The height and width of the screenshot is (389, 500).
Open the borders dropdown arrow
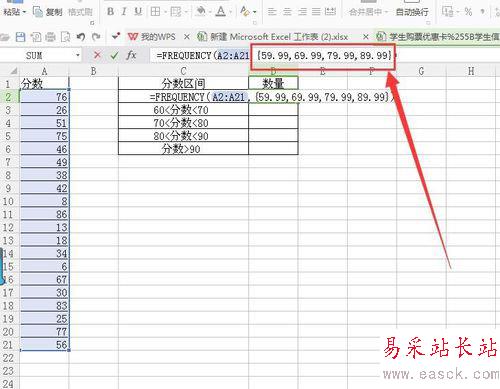coord(165,12)
